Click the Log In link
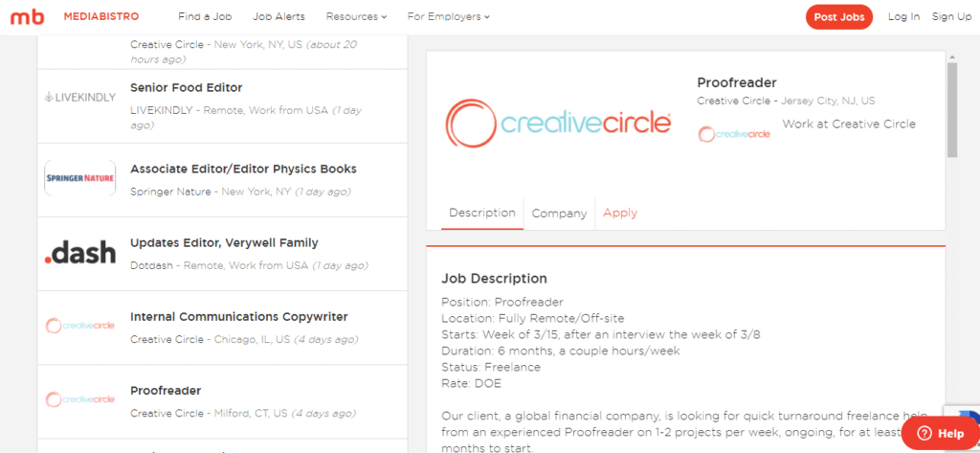Screen dimensions: 980x453 pyautogui.click(x=903, y=17)
